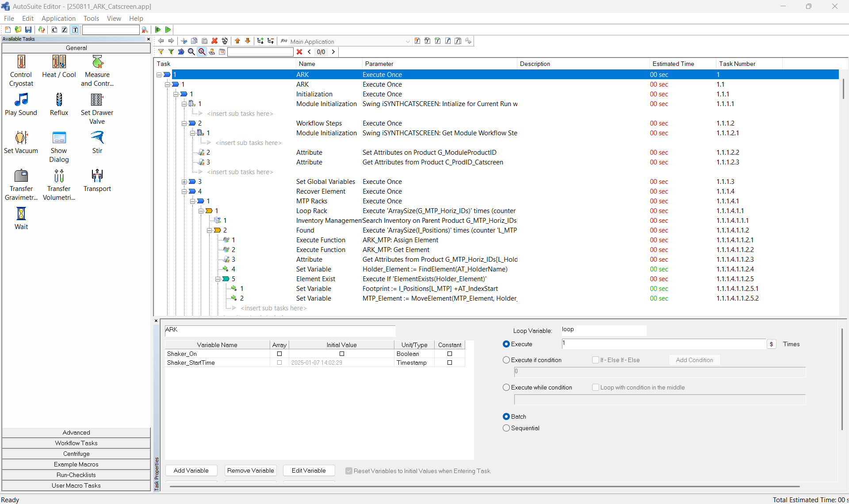Collapse the Recover Element task 1.1.1.4
The image size is (849, 504).
coord(184,191)
